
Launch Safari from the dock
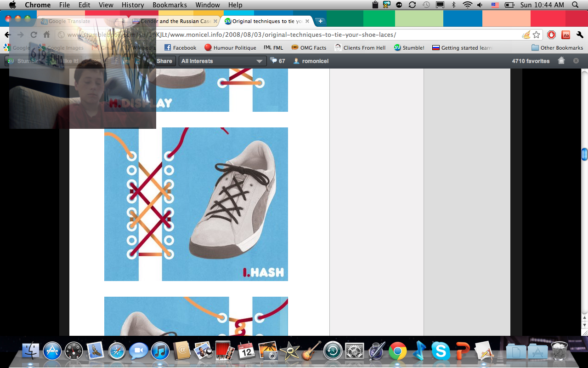(117, 351)
